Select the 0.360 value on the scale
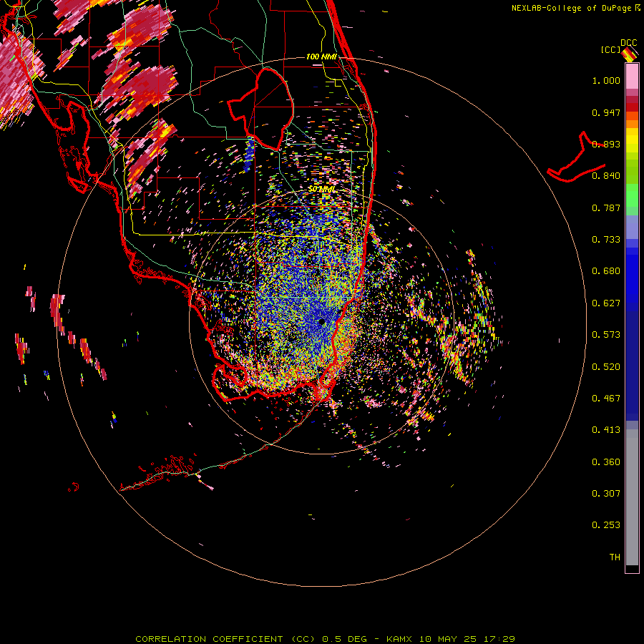 [606, 462]
